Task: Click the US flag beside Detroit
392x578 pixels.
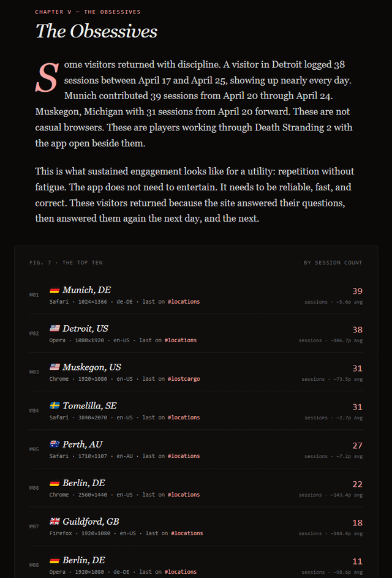Action: 55,329
